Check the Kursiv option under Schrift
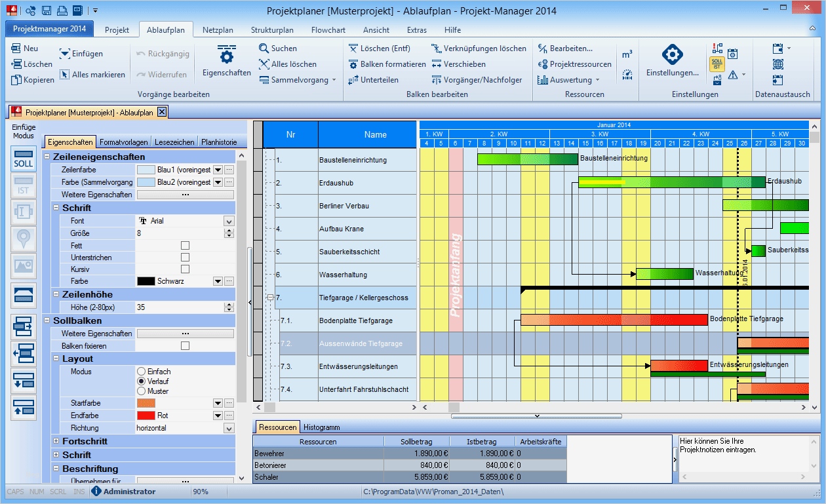Image resolution: width=826 pixels, height=504 pixels. 186,269
